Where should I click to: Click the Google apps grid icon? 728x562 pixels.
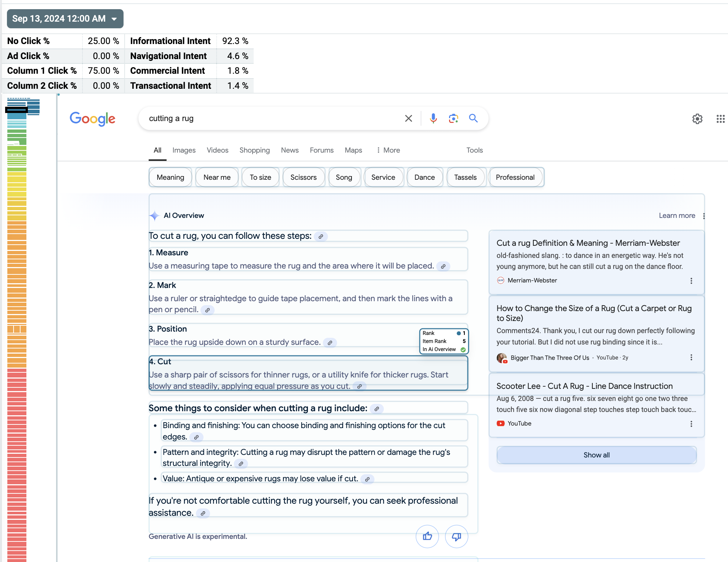pyautogui.click(x=721, y=118)
